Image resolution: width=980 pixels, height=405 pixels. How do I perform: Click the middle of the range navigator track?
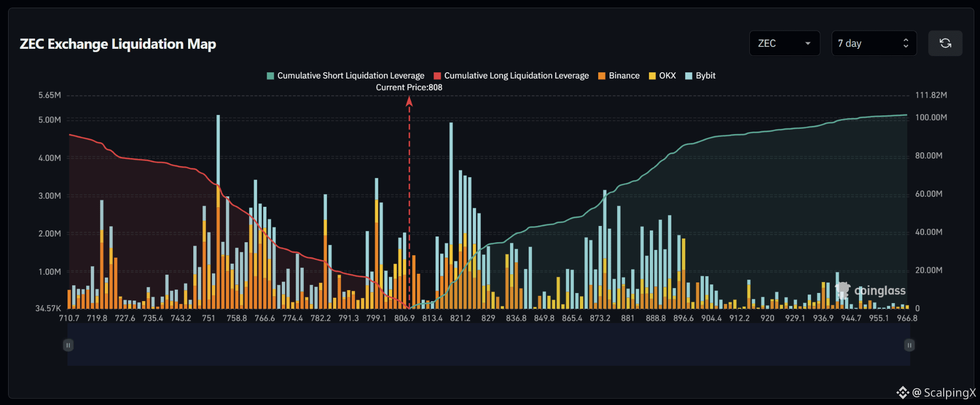coord(489,345)
